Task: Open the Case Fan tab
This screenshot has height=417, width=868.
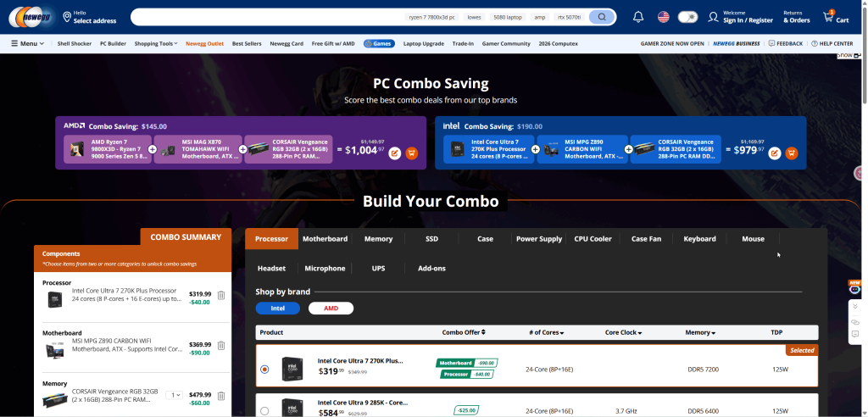Action: click(x=646, y=239)
